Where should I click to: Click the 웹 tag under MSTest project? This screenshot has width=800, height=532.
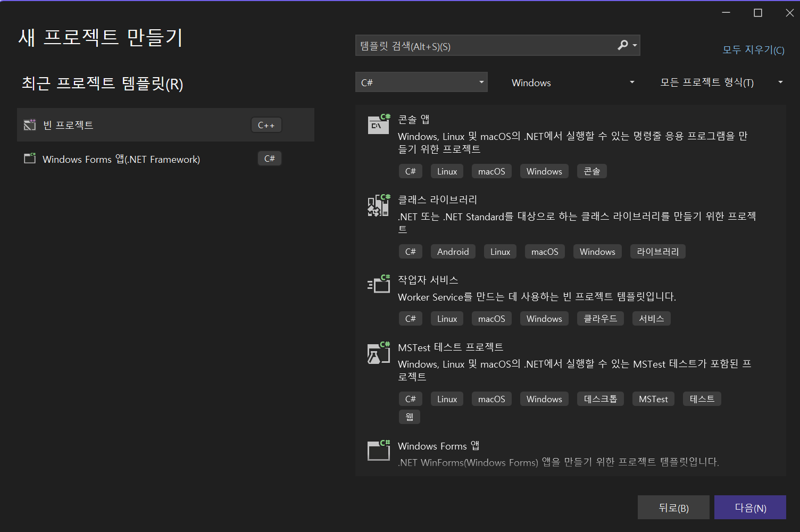pyautogui.click(x=410, y=417)
